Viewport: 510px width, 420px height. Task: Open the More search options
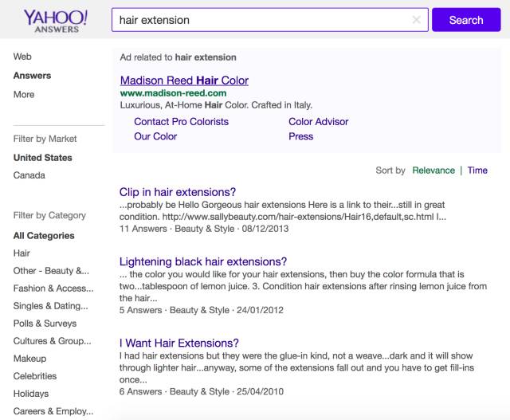click(24, 94)
